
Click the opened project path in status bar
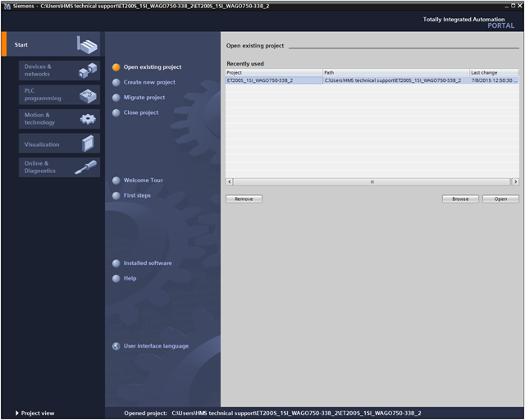296,413
